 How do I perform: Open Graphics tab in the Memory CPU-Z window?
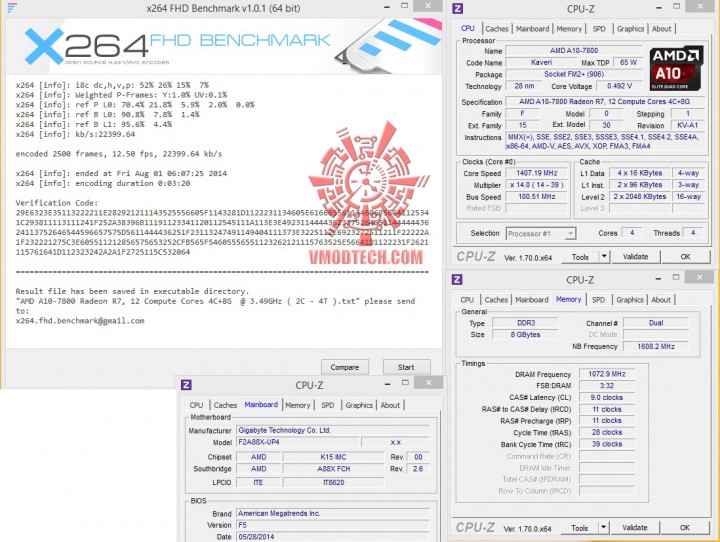(630, 299)
